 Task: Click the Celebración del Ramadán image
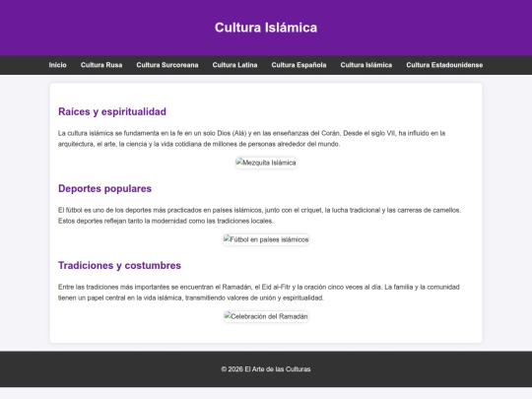(x=266, y=316)
